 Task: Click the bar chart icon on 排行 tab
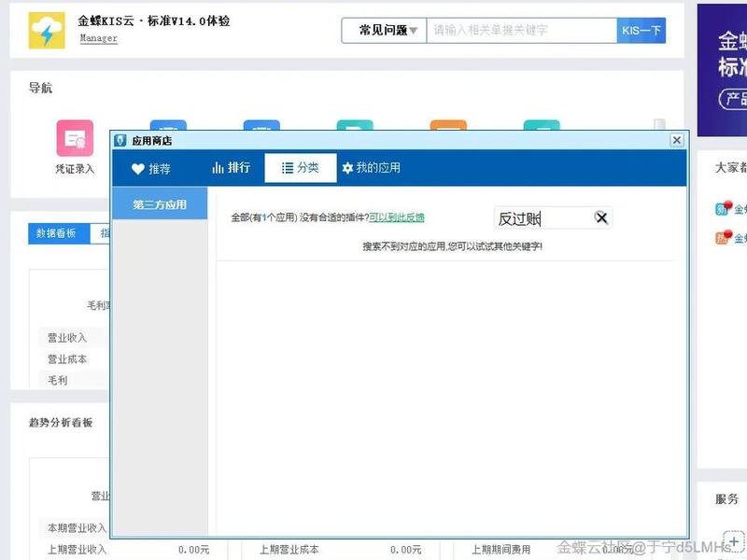pos(218,168)
